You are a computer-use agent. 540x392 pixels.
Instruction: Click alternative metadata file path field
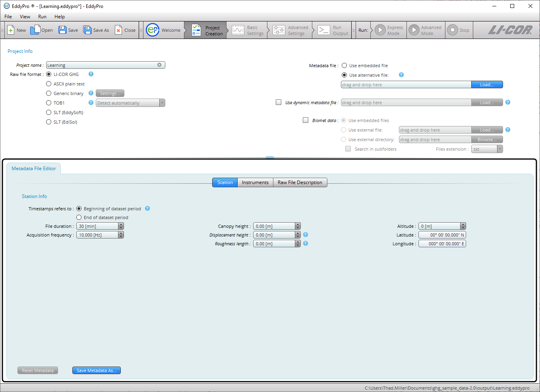click(406, 85)
